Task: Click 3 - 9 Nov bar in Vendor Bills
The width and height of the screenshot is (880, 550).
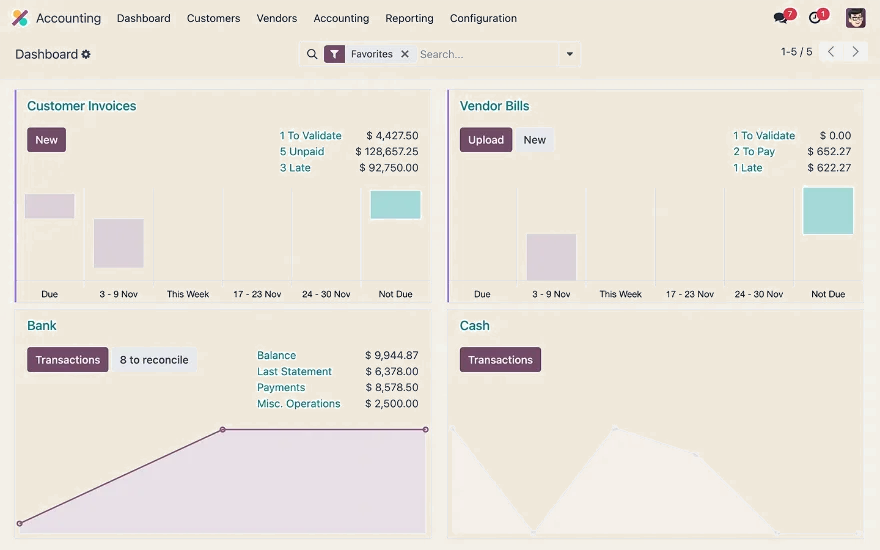Action: (551, 257)
